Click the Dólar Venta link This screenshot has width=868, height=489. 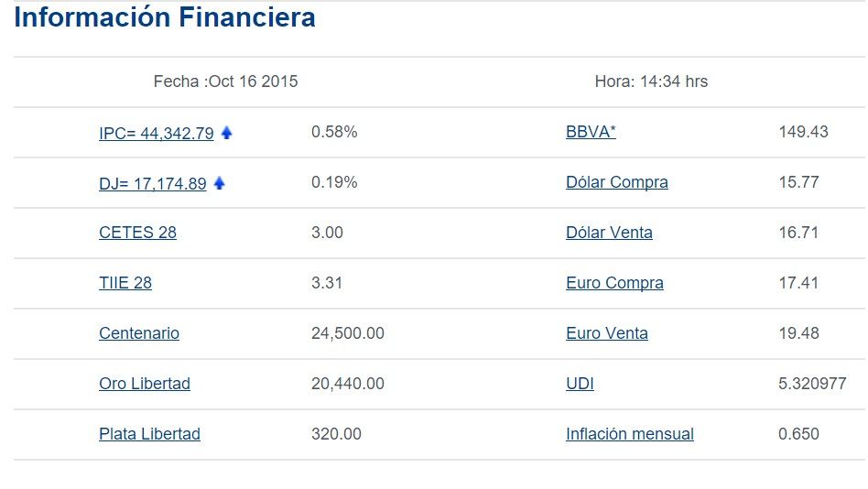pos(609,233)
